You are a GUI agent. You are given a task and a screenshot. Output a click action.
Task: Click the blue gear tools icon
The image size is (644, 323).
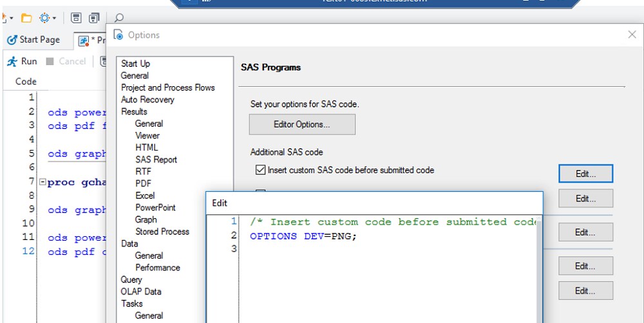[44, 18]
